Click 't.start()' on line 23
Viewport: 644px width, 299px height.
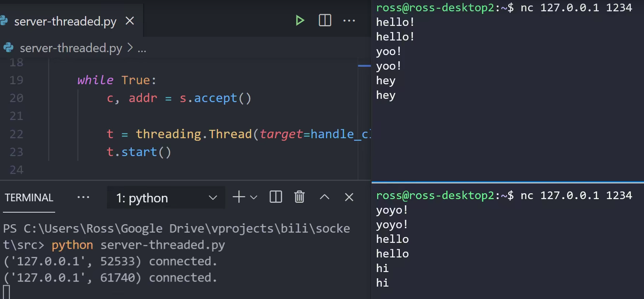pyautogui.click(x=139, y=152)
